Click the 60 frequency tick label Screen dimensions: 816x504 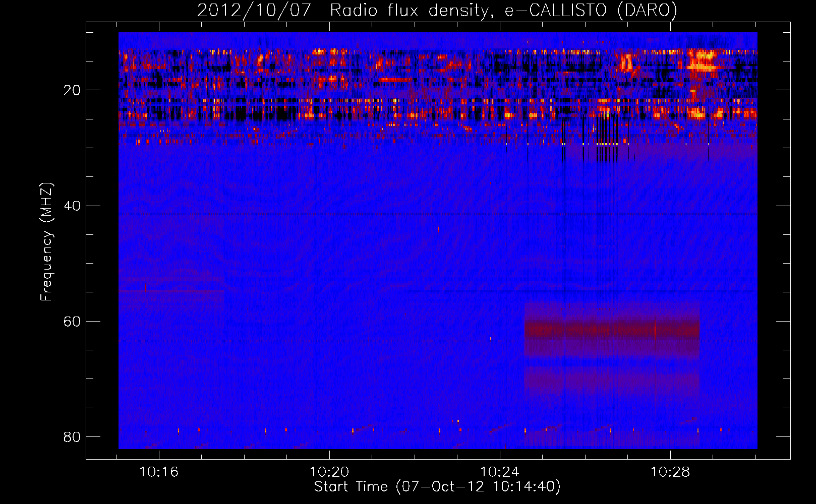point(72,321)
